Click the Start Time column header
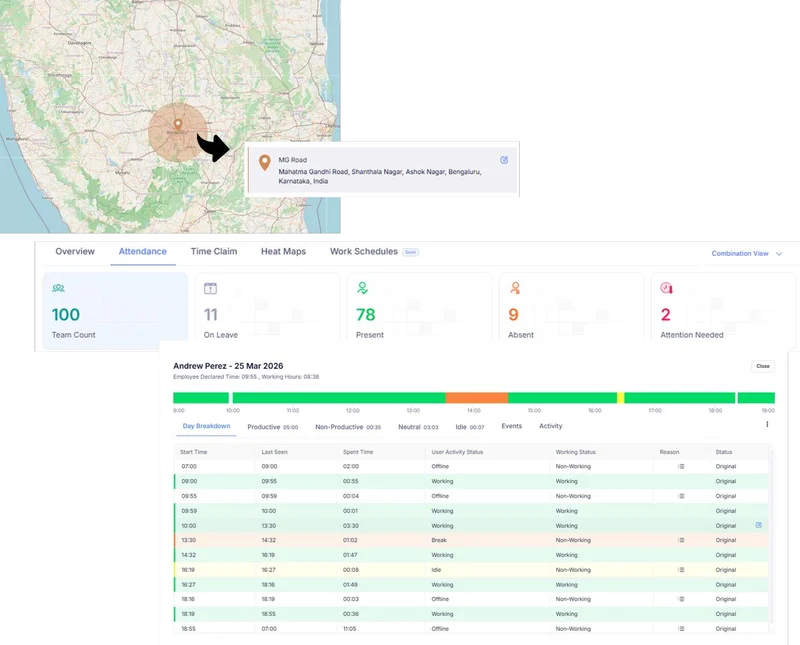 pyautogui.click(x=193, y=452)
